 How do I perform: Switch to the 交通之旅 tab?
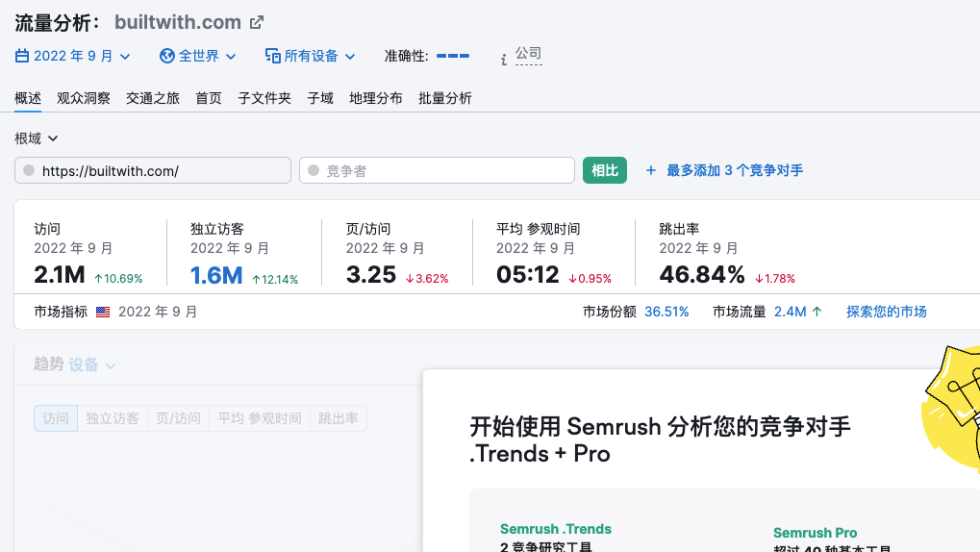[153, 98]
